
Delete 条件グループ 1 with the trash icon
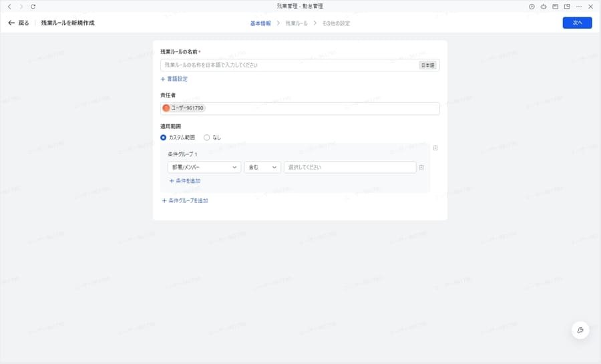(x=435, y=148)
